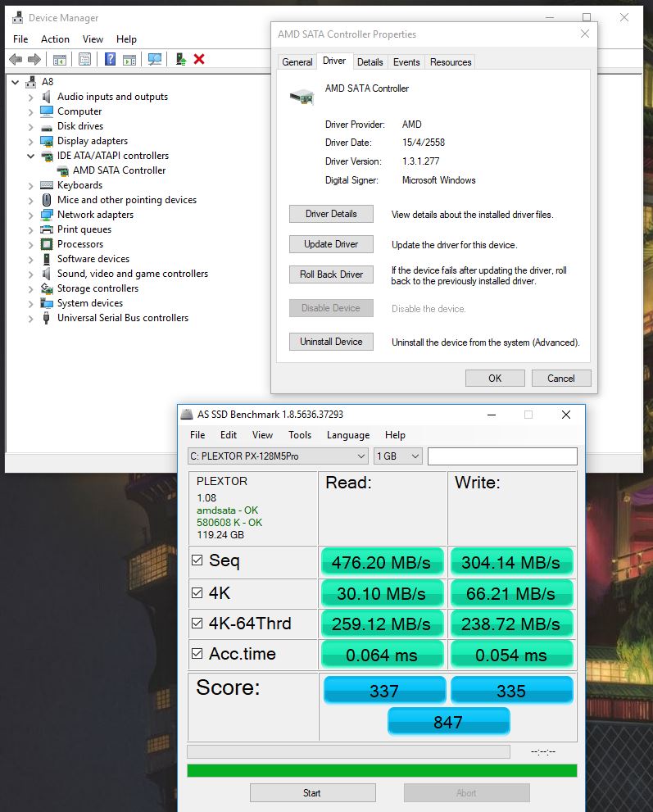Screen dimensions: 653x812
Task: Click the Device Manager title bar icon
Action: click(x=17, y=17)
